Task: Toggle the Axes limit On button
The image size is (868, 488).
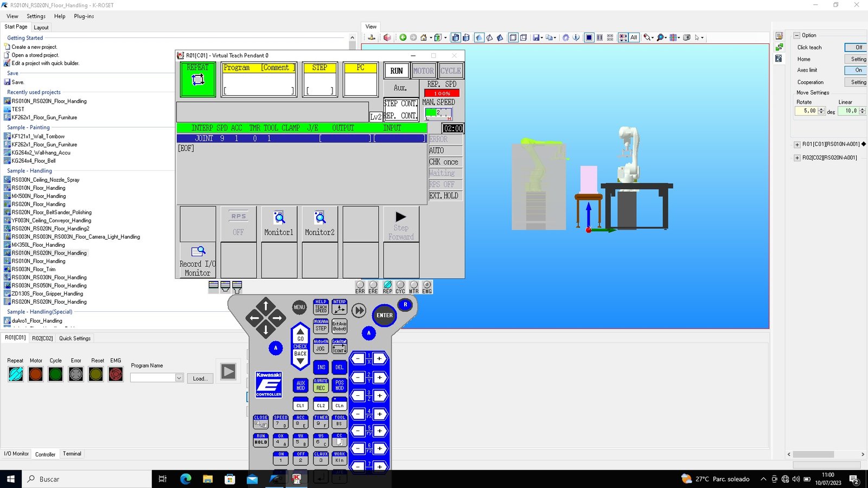Action: coord(856,70)
